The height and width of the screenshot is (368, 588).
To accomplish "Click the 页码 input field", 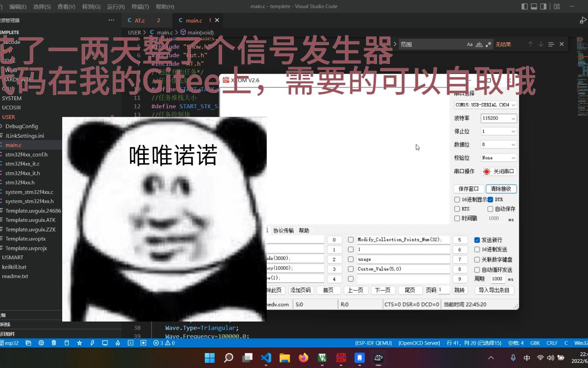I will (444, 290).
